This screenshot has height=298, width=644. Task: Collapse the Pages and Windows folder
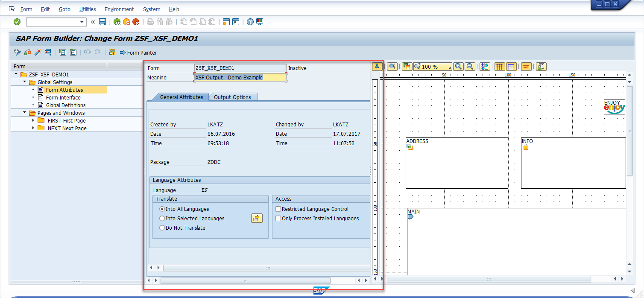(x=24, y=113)
